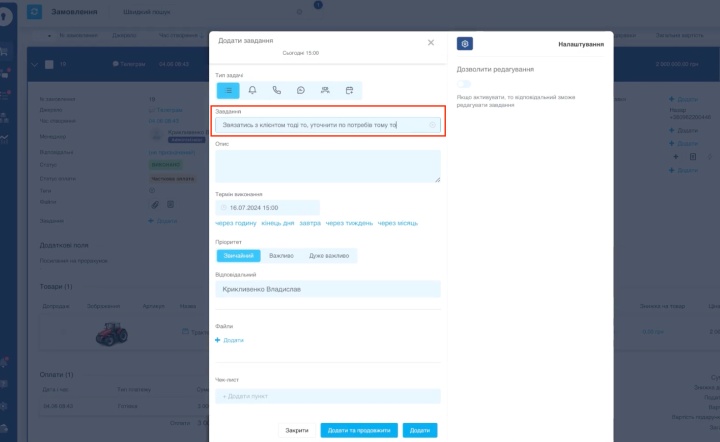Set deadline to завтра
The height and width of the screenshot is (442, 720).
(x=310, y=223)
